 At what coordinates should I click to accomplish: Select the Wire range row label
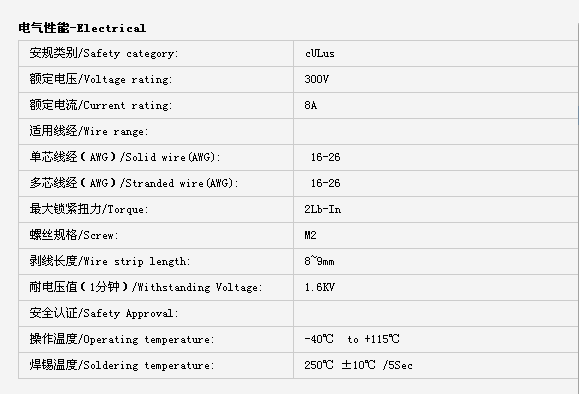click(89, 131)
